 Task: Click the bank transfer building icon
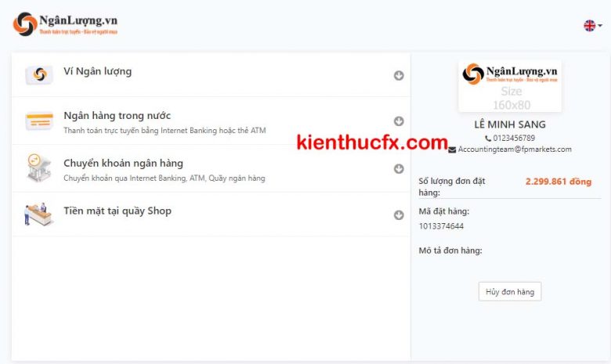click(38, 168)
